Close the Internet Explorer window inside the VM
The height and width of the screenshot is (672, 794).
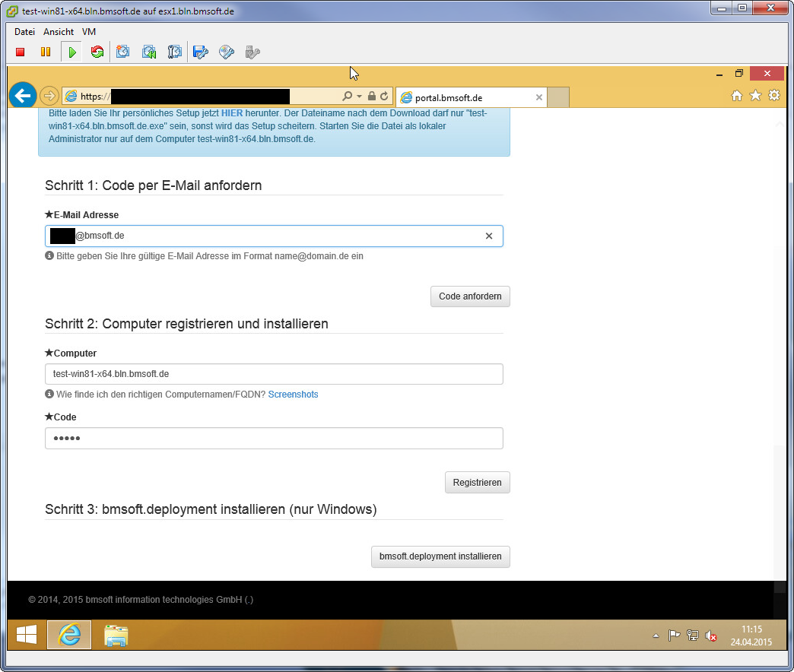767,74
